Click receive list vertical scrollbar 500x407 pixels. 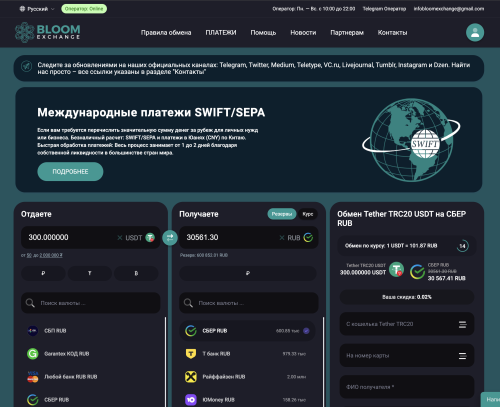tap(323, 362)
